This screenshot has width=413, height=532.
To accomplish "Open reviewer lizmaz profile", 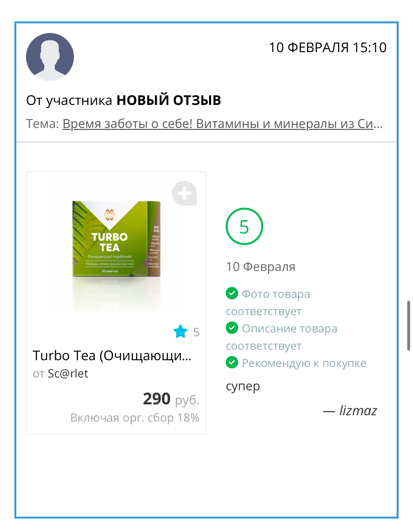I will coord(358,410).
